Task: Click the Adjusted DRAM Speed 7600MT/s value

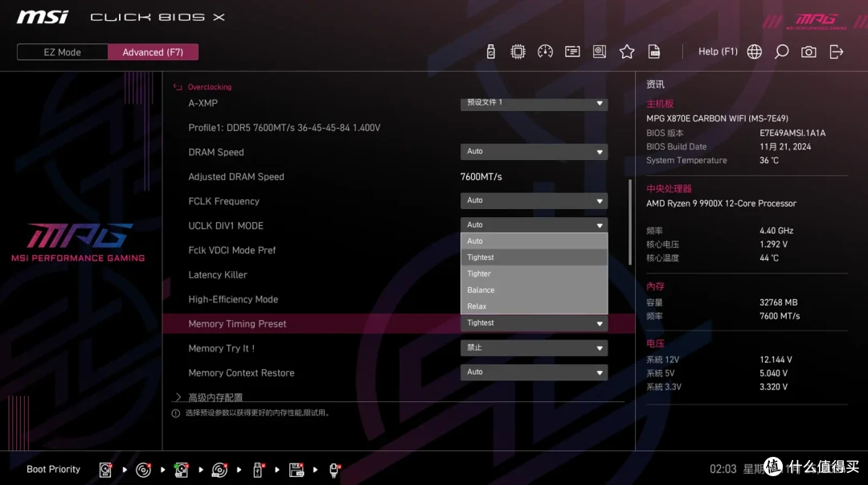Action: tap(481, 177)
